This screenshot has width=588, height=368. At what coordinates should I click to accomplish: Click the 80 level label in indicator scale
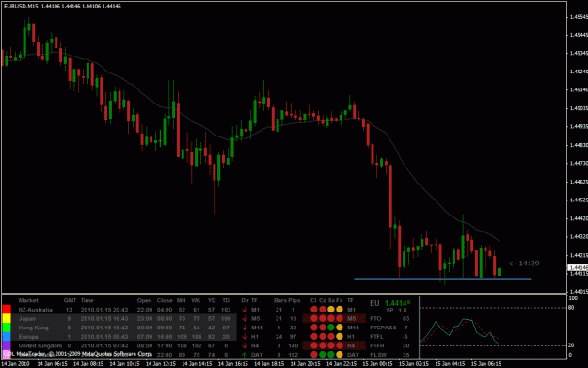(x=571, y=308)
